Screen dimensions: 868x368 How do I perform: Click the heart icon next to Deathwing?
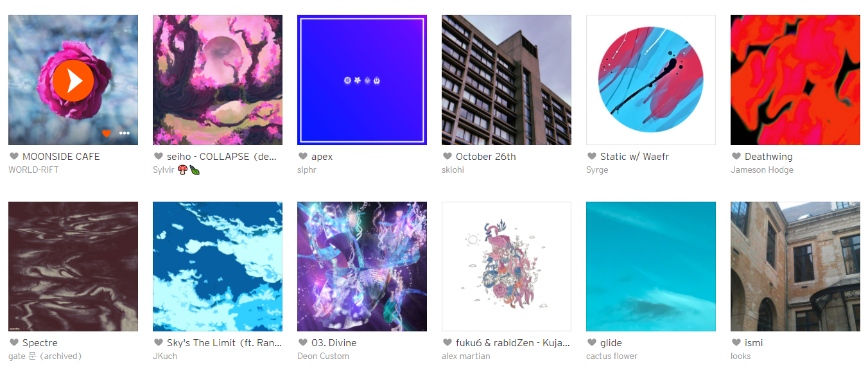point(736,156)
